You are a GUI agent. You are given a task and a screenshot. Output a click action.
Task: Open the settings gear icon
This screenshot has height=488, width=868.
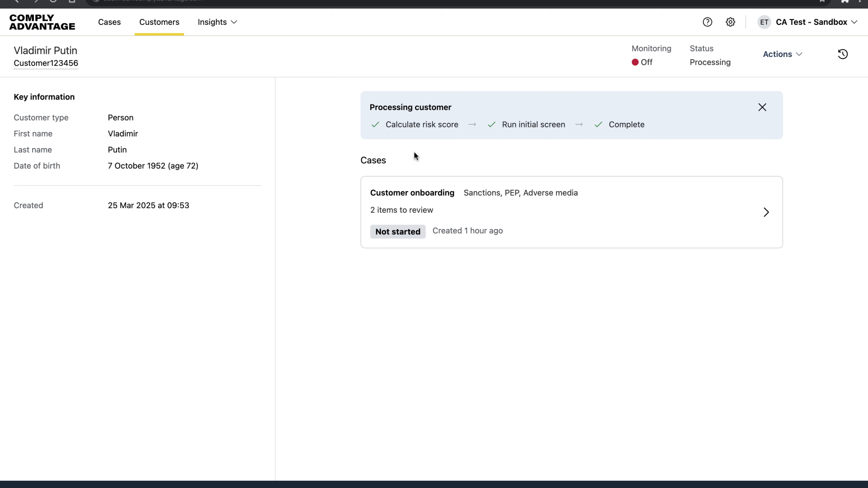[730, 22]
